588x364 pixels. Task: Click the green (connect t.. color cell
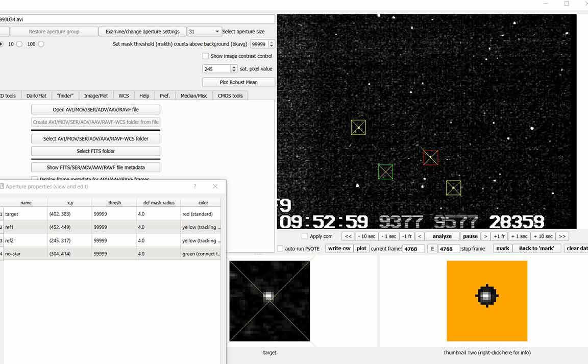point(201,254)
